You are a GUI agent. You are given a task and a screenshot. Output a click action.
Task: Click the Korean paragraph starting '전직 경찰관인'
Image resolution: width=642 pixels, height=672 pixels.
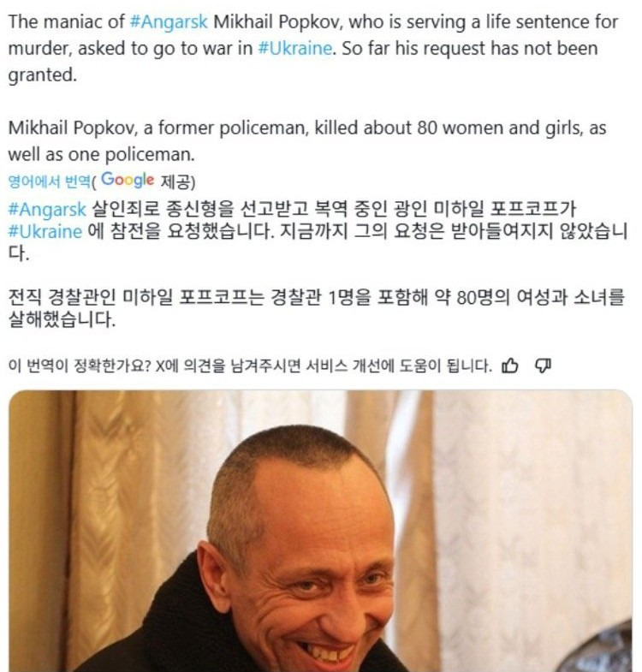click(x=316, y=308)
